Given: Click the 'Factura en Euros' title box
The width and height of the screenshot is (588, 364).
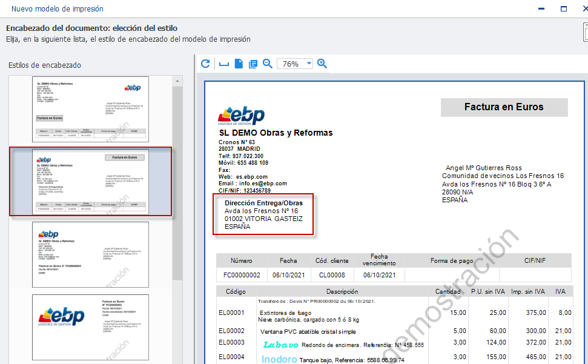Looking at the screenshot, I should tap(504, 107).
